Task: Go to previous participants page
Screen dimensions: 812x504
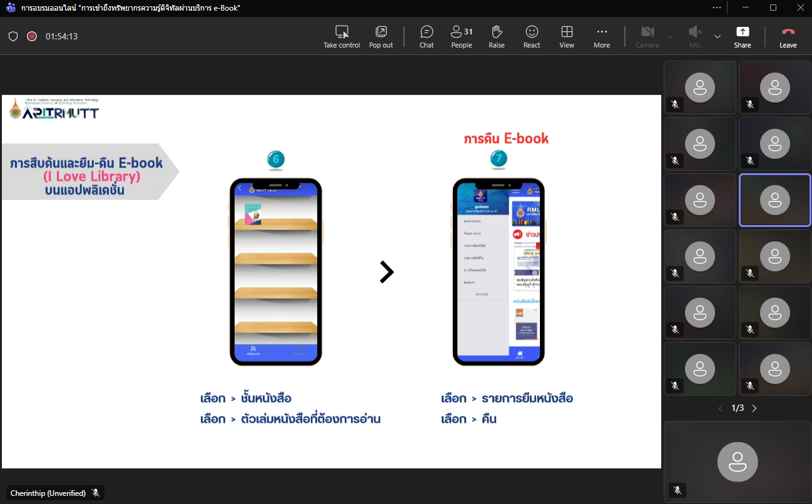Action: (x=721, y=408)
